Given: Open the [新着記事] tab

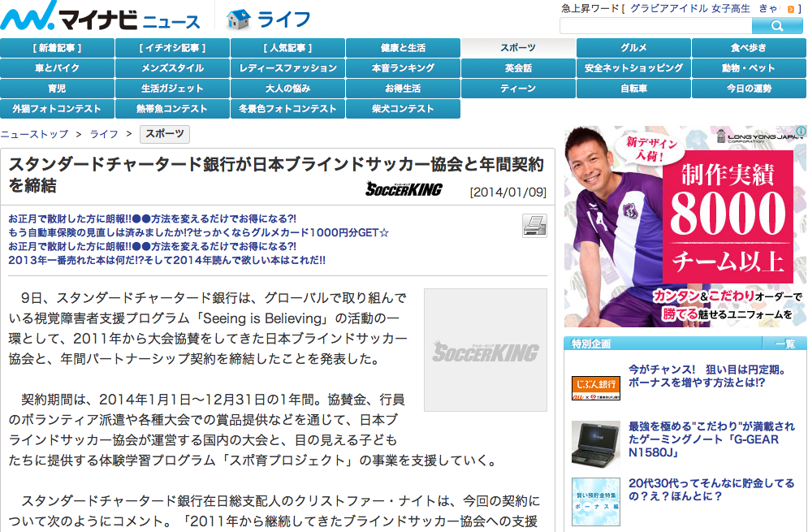Looking at the screenshot, I should (x=57, y=48).
